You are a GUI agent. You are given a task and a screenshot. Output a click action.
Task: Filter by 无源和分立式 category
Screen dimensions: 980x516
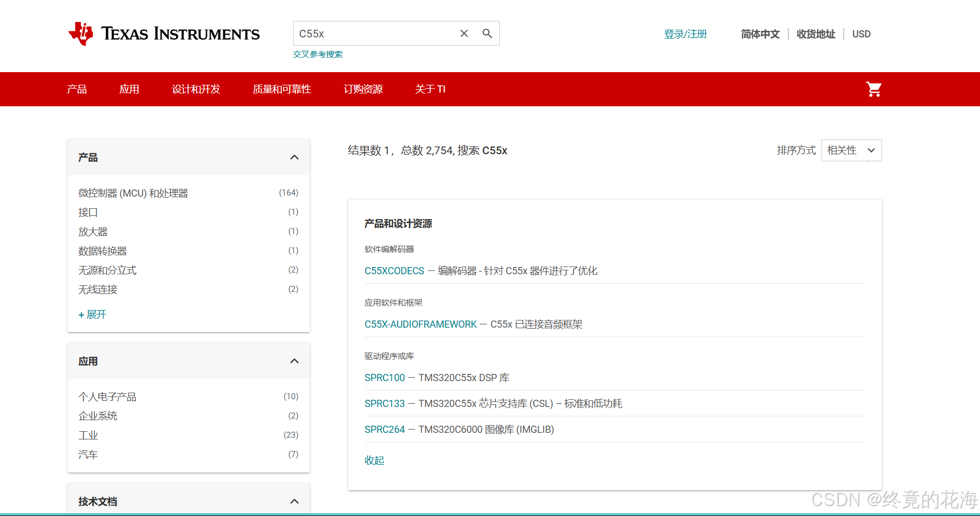pyautogui.click(x=107, y=270)
